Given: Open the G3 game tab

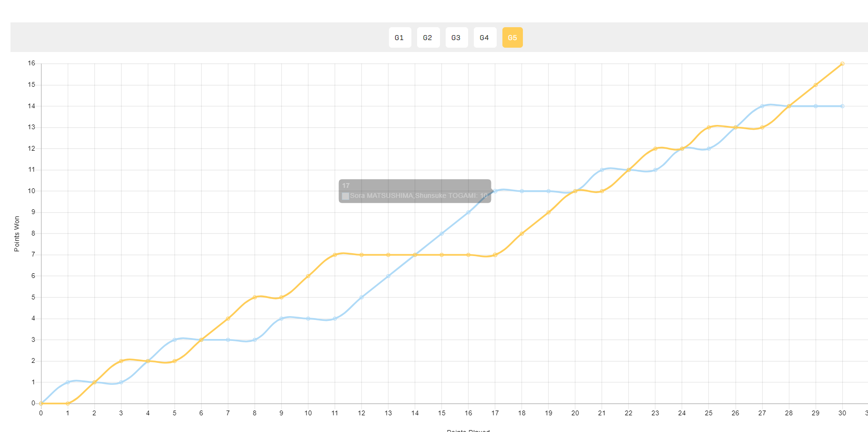Looking at the screenshot, I should coord(457,38).
